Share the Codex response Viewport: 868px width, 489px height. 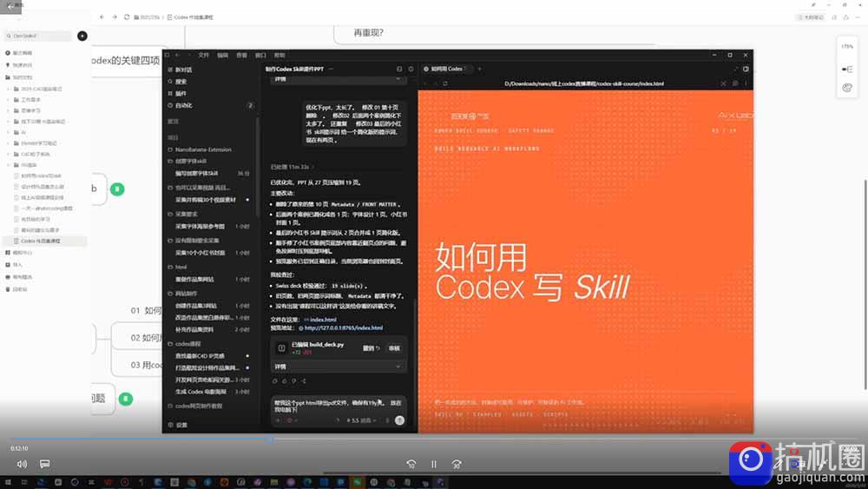303,381
